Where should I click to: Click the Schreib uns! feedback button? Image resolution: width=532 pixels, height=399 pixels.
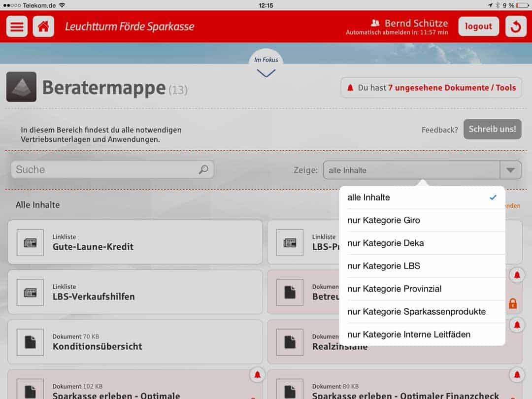click(492, 129)
